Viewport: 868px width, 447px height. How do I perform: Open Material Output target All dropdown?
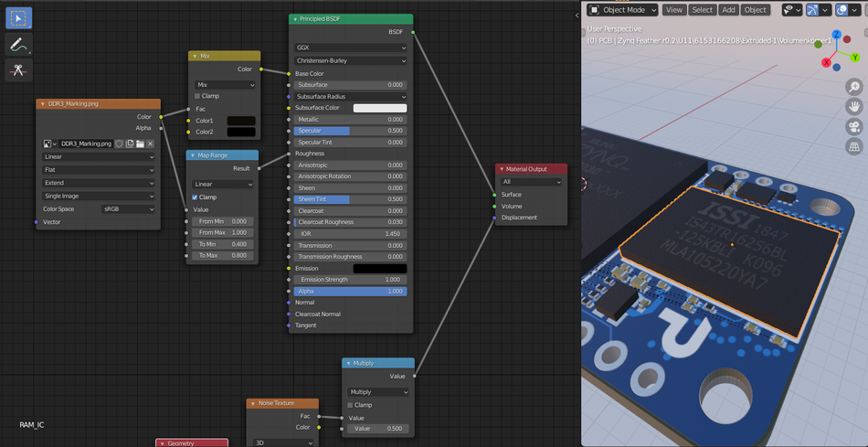(531, 182)
